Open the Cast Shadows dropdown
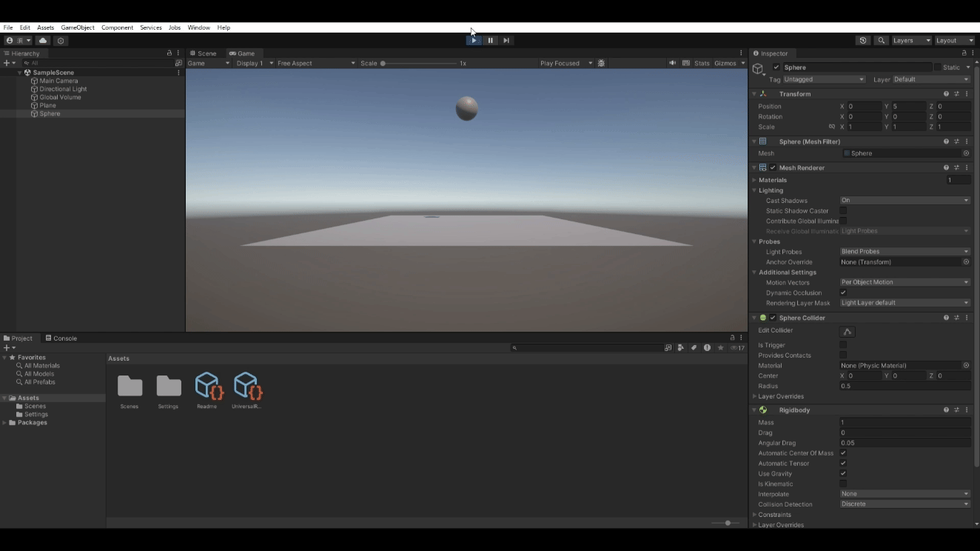980x551 pixels. (905, 200)
